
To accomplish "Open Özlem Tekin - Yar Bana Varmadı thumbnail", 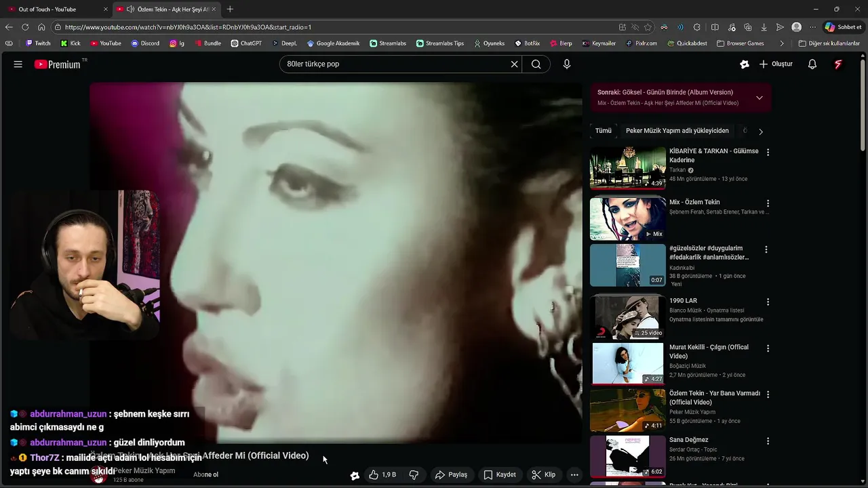I will 628,410.
